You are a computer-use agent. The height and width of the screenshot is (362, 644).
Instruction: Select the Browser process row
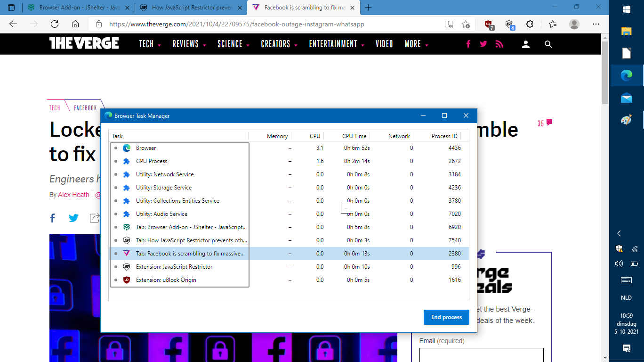(289, 148)
